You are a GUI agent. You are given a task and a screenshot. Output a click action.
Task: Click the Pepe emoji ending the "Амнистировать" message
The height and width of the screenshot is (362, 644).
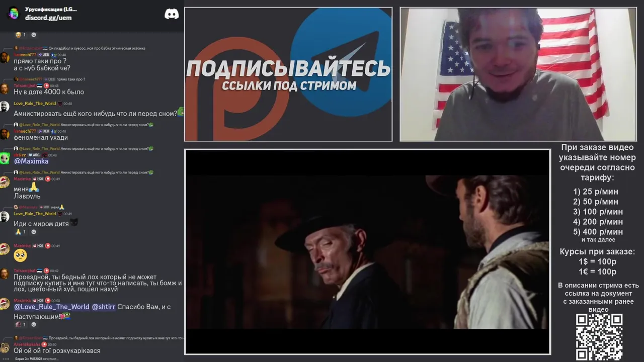[x=181, y=113]
